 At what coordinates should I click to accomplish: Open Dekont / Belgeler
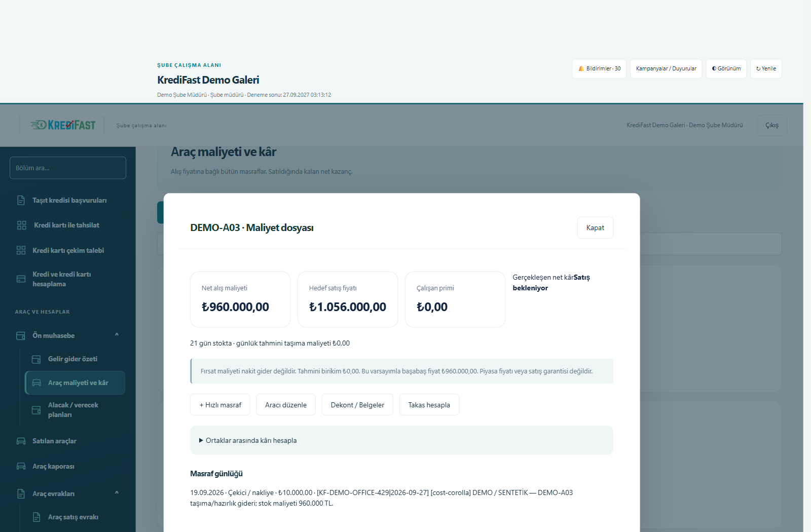(x=357, y=405)
